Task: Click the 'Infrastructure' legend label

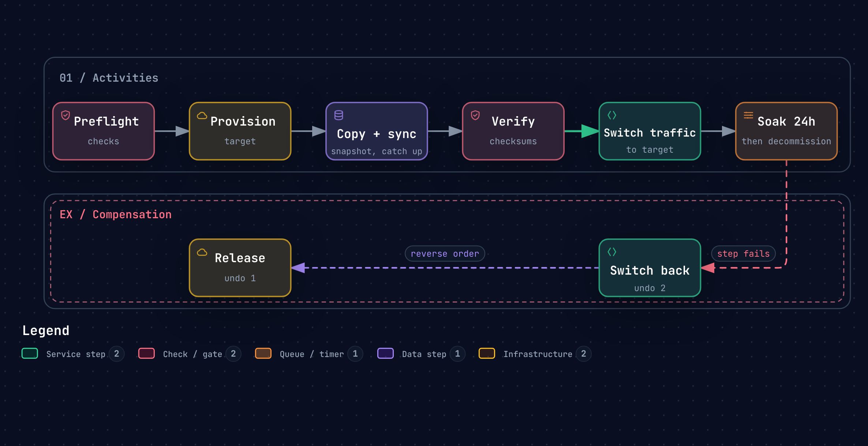Action: 538,354
